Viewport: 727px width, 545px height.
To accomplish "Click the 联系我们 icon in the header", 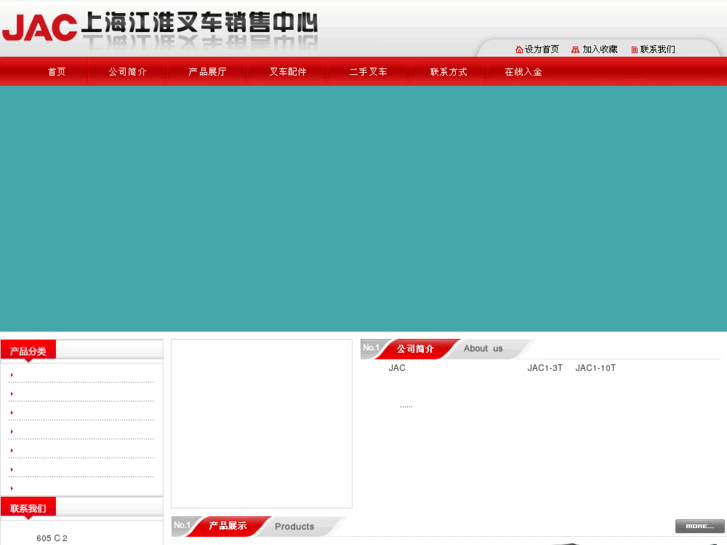I will pyautogui.click(x=634, y=50).
